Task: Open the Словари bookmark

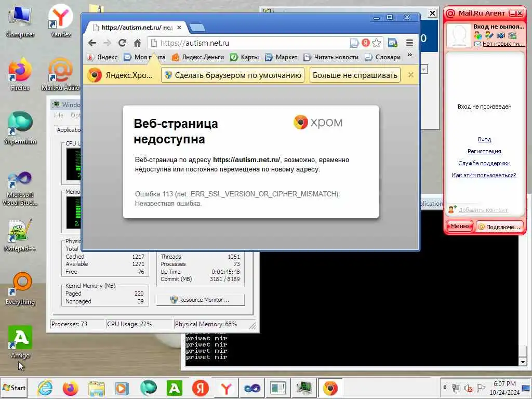Action: pos(383,57)
